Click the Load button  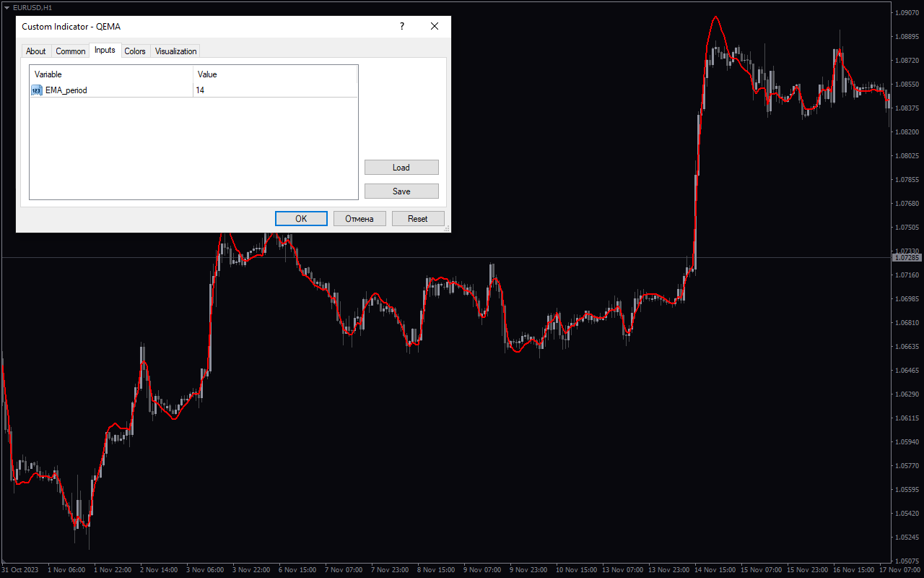pyautogui.click(x=401, y=168)
